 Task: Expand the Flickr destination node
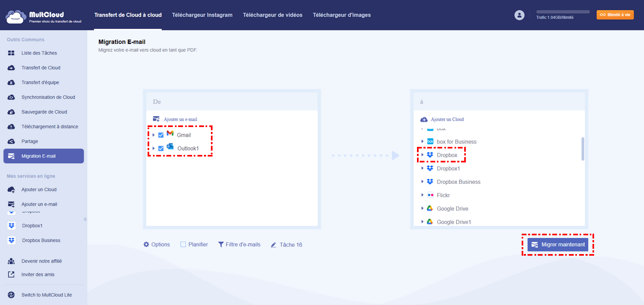(422, 195)
